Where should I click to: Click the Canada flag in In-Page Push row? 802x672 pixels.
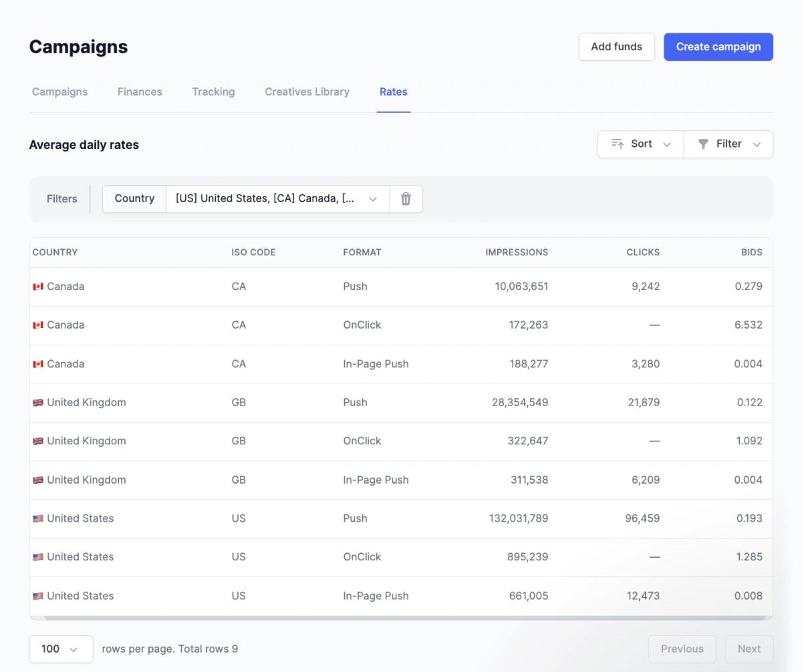point(38,364)
